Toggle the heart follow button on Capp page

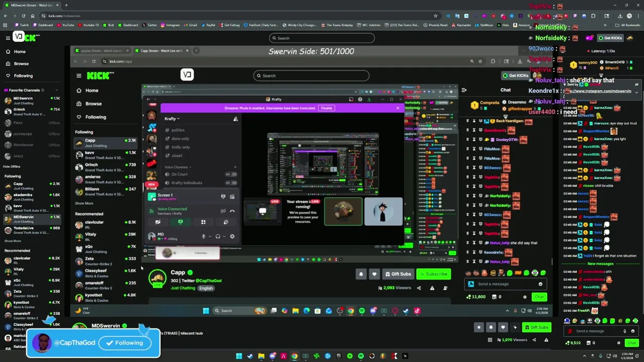click(x=374, y=274)
